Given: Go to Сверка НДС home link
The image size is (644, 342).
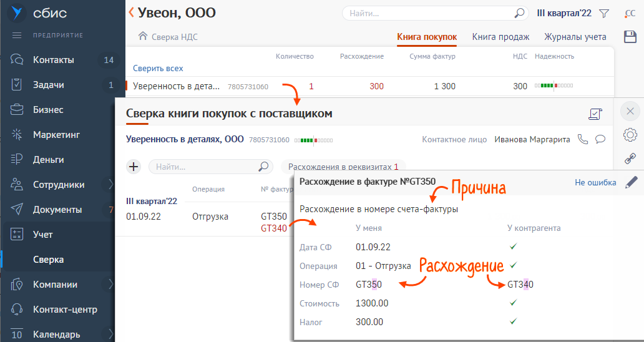Looking at the screenshot, I should (168, 37).
